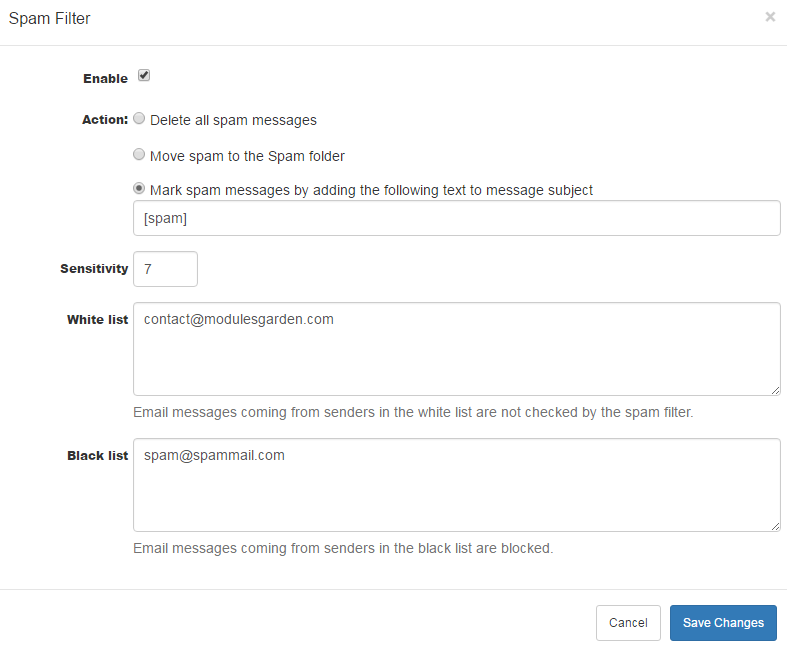The image size is (787, 650).
Task: Close the Spam Filter dialog
Action: pyautogui.click(x=770, y=17)
